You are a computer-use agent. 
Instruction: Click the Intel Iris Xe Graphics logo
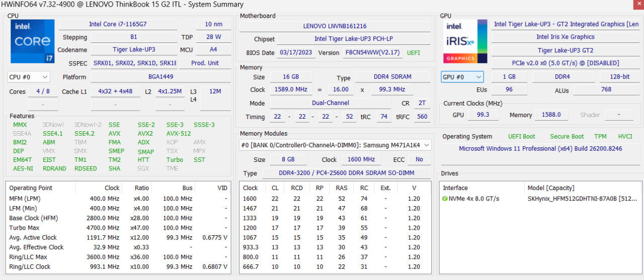pos(465,41)
